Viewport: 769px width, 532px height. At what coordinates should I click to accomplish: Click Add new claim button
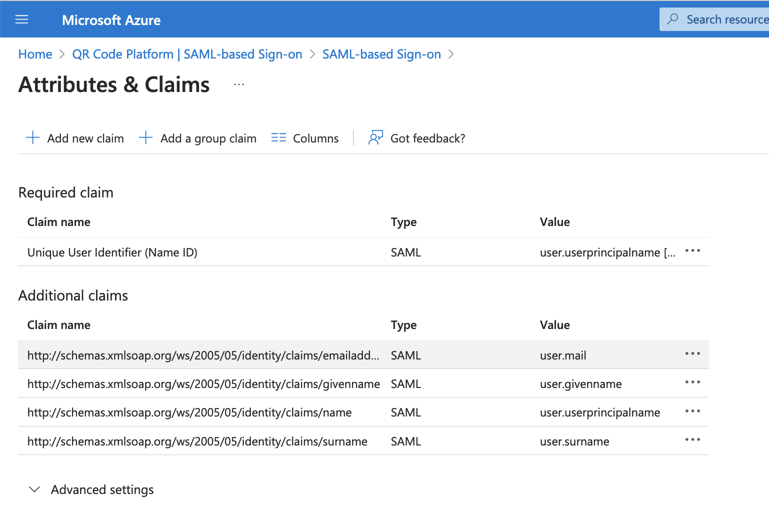point(75,138)
